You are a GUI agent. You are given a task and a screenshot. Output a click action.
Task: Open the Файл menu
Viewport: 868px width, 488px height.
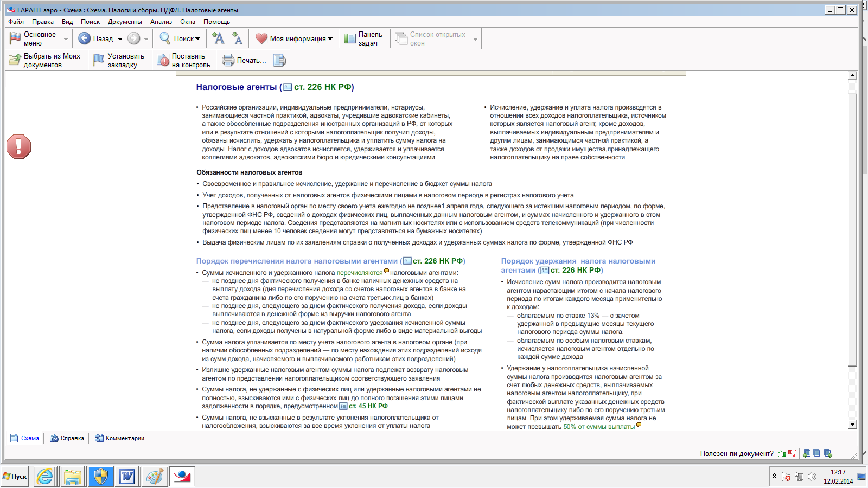(16, 22)
